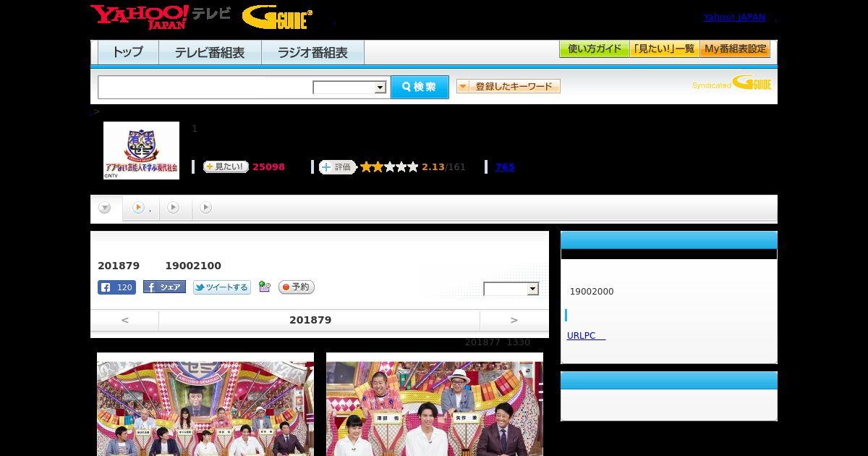Switch to the トップ tab
The width and height of the screenshot is (868, 456).
click(127, 52)
